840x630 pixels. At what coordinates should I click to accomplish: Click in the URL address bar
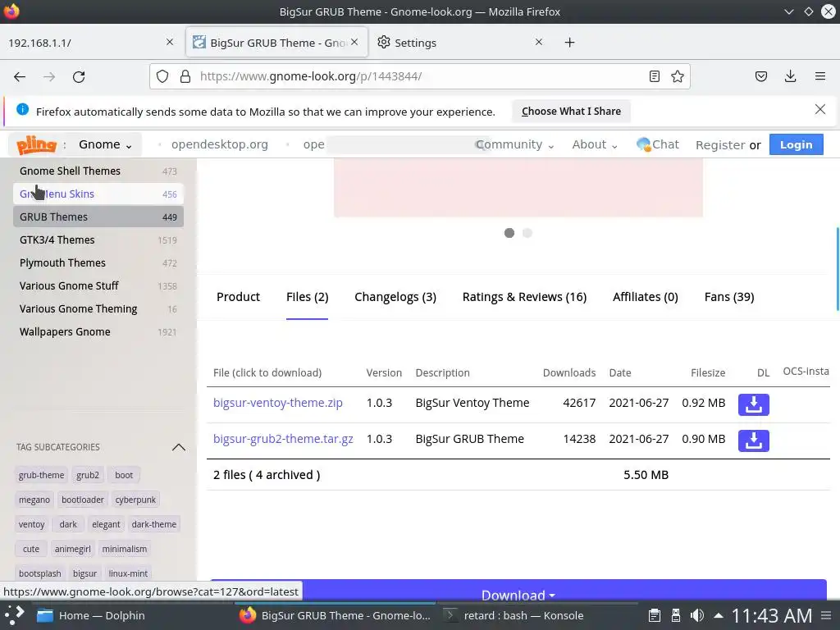(x=418, y=76)
